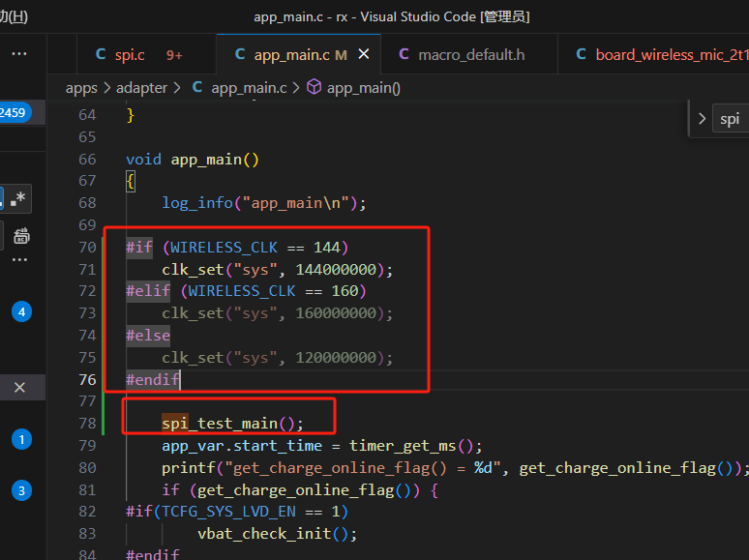Image resolution: width=749 pixels, height=560 pixels.
Task: Click the badge showing 4 matches
Action: tap(21, 311)
